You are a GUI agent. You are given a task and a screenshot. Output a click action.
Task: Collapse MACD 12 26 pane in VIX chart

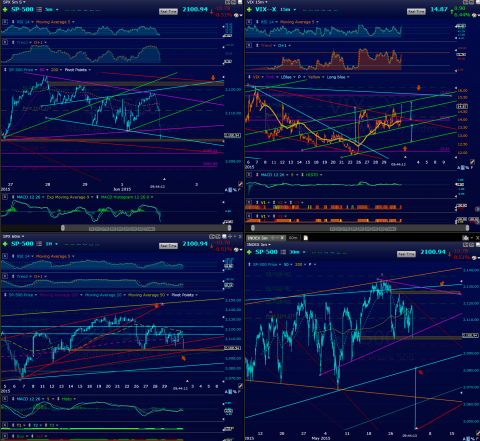249,175
